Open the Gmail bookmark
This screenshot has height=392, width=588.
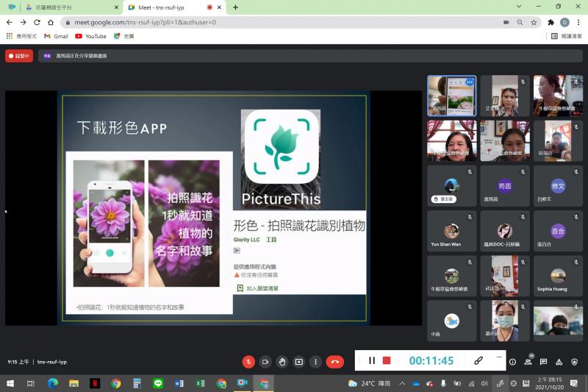[57, 36]
